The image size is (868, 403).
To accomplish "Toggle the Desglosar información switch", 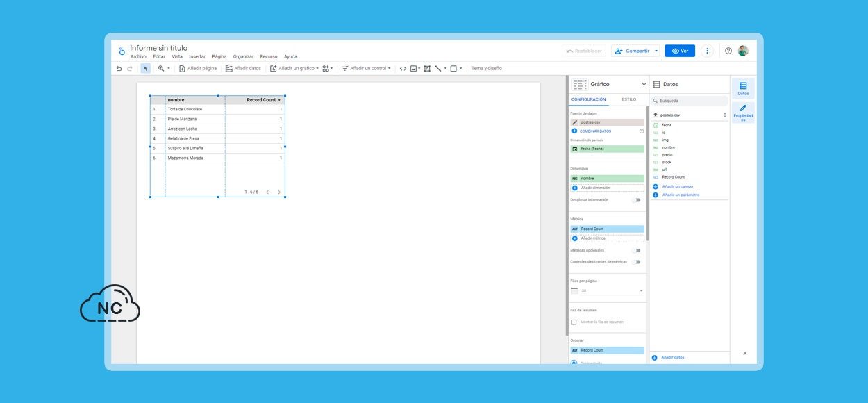I will 635,200.
